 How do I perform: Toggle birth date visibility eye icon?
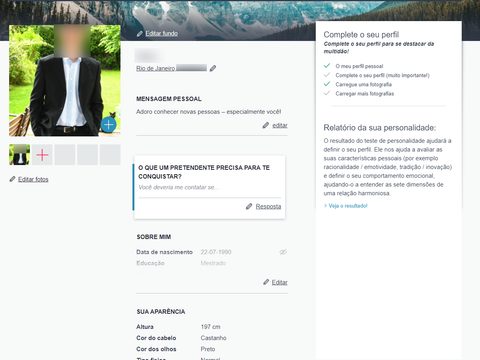(283, 252)
